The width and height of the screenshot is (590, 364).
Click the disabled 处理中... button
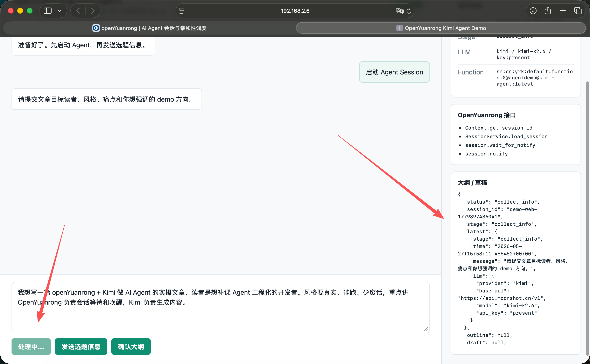[31, 347]
